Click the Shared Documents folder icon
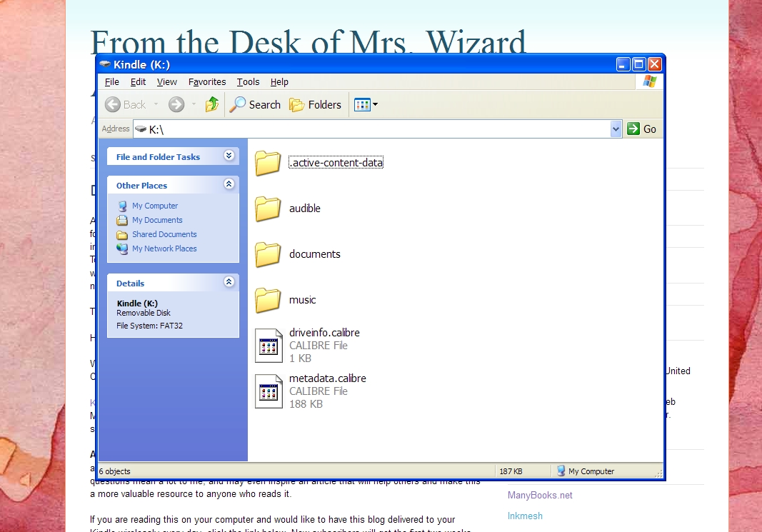Screen dimensions: 762x532 pyautogui.click(x=122, y=235)
